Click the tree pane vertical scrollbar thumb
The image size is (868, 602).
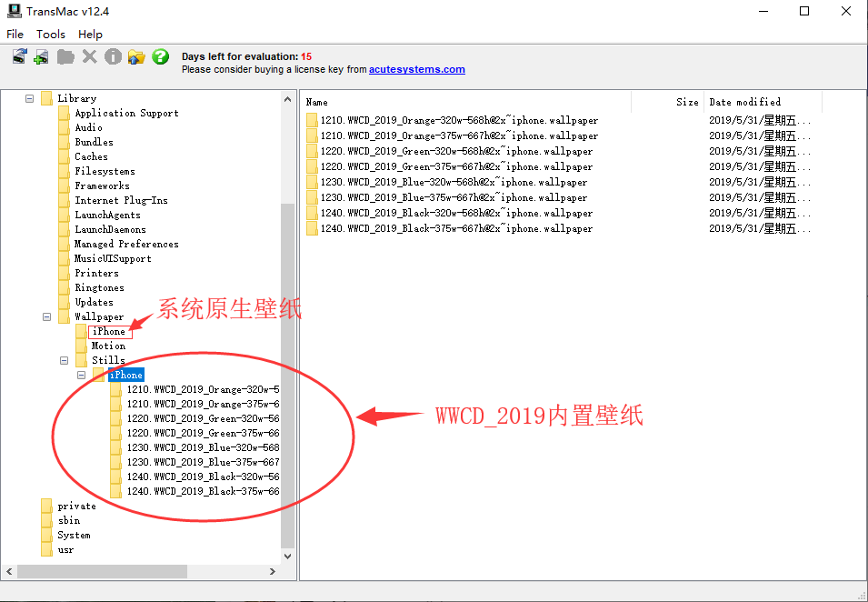pos(287,376)
